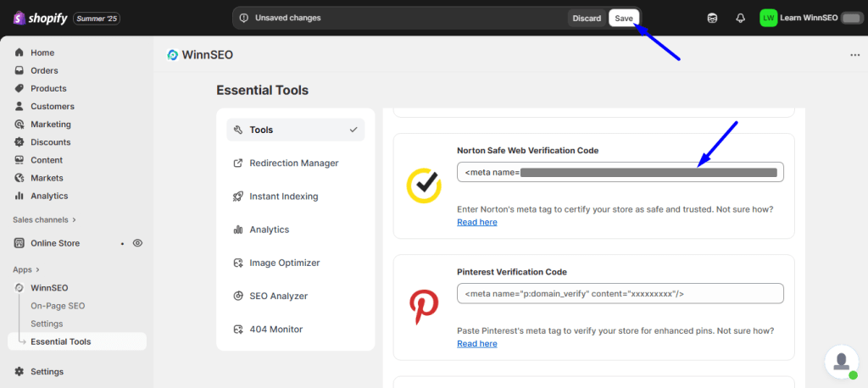Open Learn WinnSEO store menu
Screen dimensions: 868x388
coord(809,19)
